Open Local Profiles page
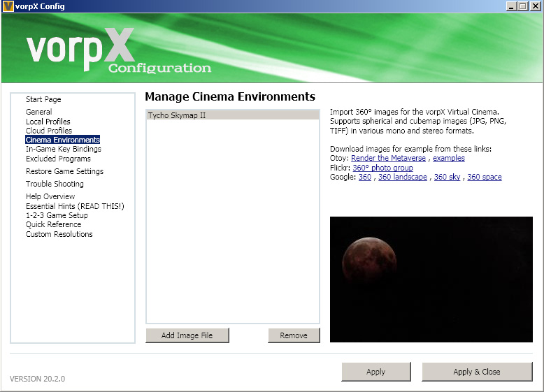This screenshot has width=544, height=392. (x=48, y=122)
